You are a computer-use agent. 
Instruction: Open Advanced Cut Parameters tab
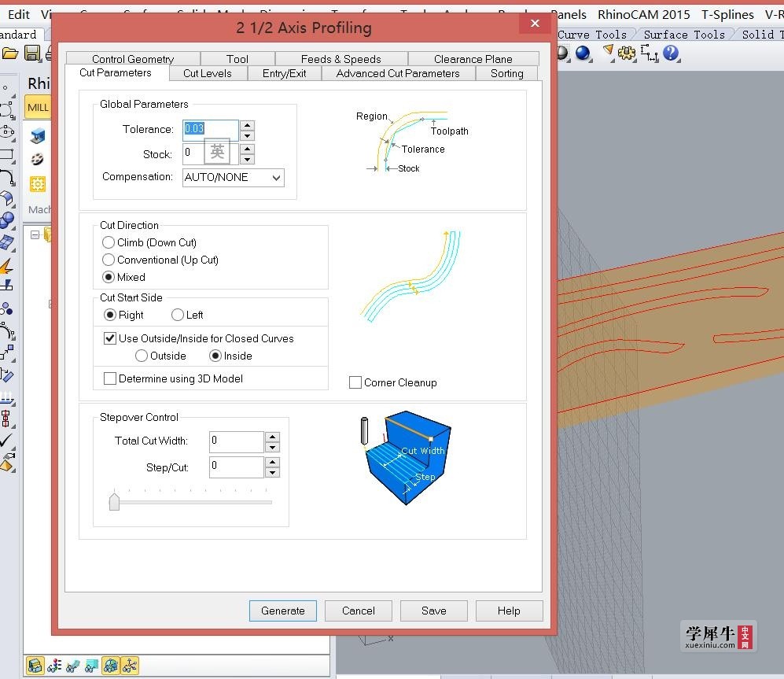[x=398, y=73]
